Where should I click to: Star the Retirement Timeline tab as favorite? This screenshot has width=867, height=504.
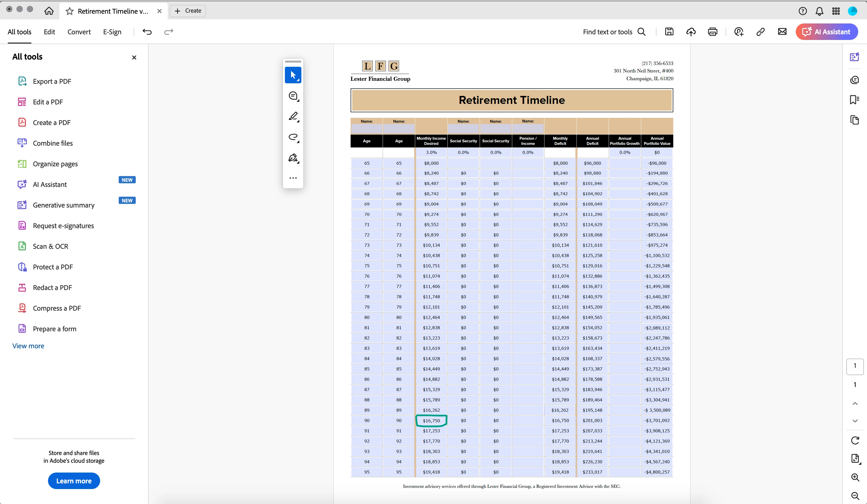click(69, 11)
